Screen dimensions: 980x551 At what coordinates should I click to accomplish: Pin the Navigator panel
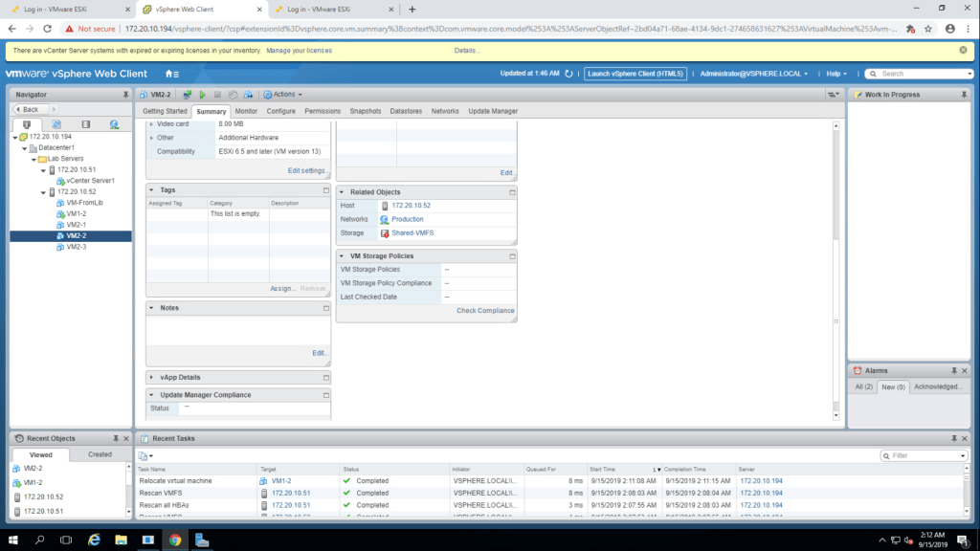click(125, 95)
